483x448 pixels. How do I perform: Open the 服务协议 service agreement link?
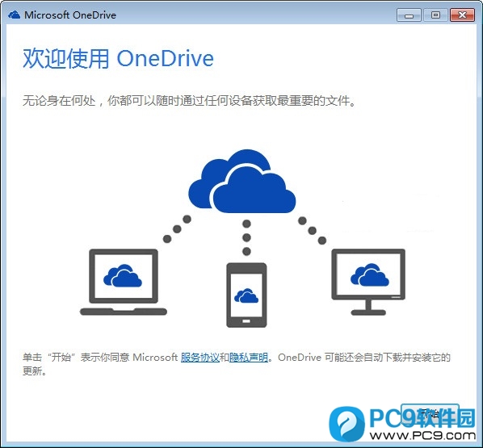(200, 357)
